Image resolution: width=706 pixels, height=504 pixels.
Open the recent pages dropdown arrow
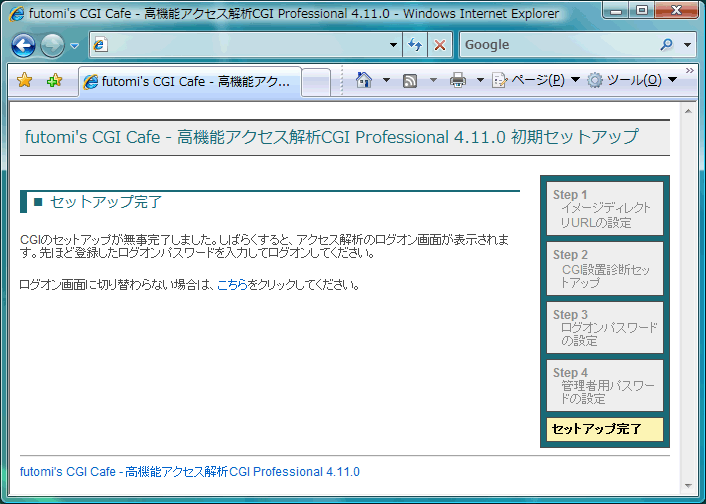[x=75, y=45]
